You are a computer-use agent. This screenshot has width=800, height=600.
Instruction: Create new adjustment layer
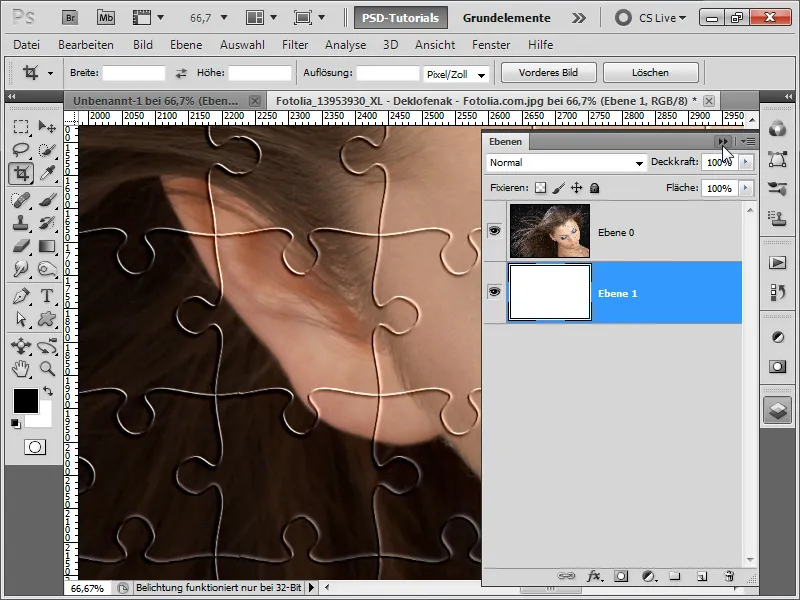pos(648,576)
